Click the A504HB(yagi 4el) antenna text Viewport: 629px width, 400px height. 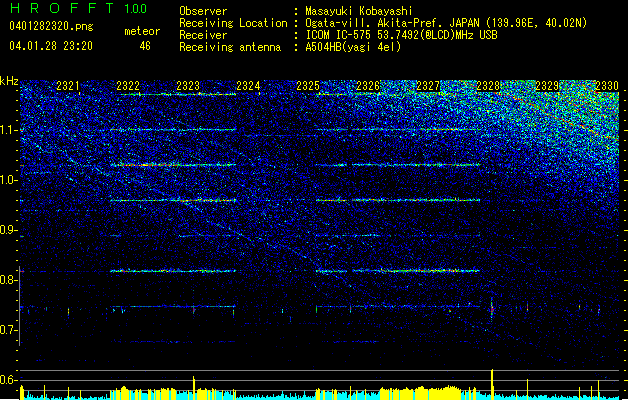pos(353,47)
